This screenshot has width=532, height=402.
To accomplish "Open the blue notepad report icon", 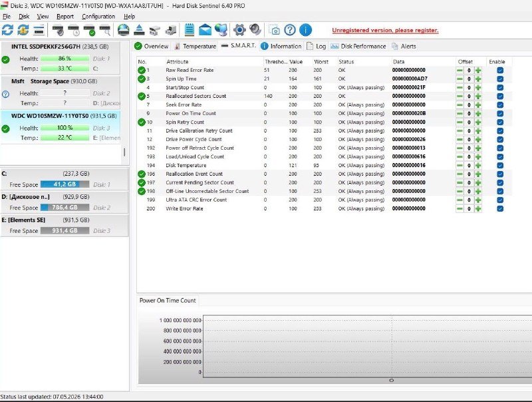I will point(190,30).
